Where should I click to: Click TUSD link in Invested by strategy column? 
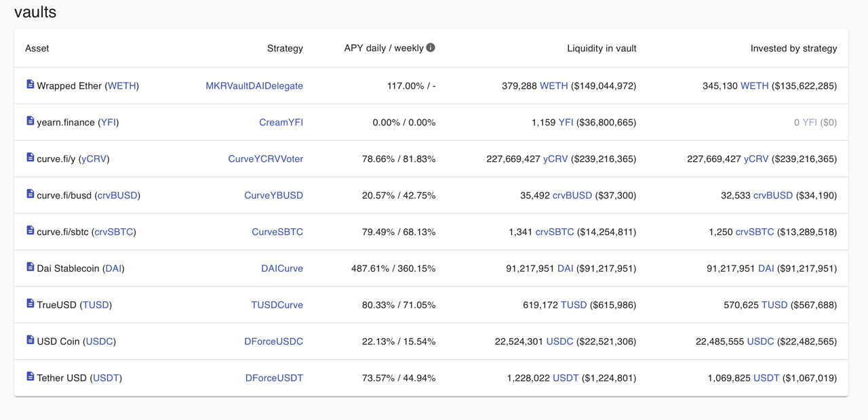(x=774, y=306)
